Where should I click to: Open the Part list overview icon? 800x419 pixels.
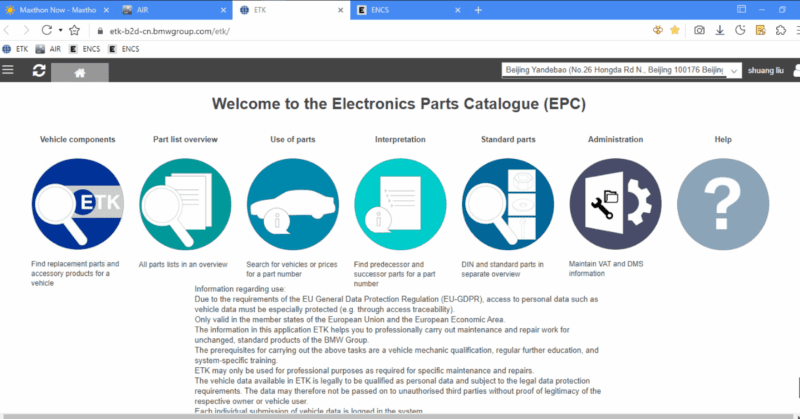click(x=185, y=204)
